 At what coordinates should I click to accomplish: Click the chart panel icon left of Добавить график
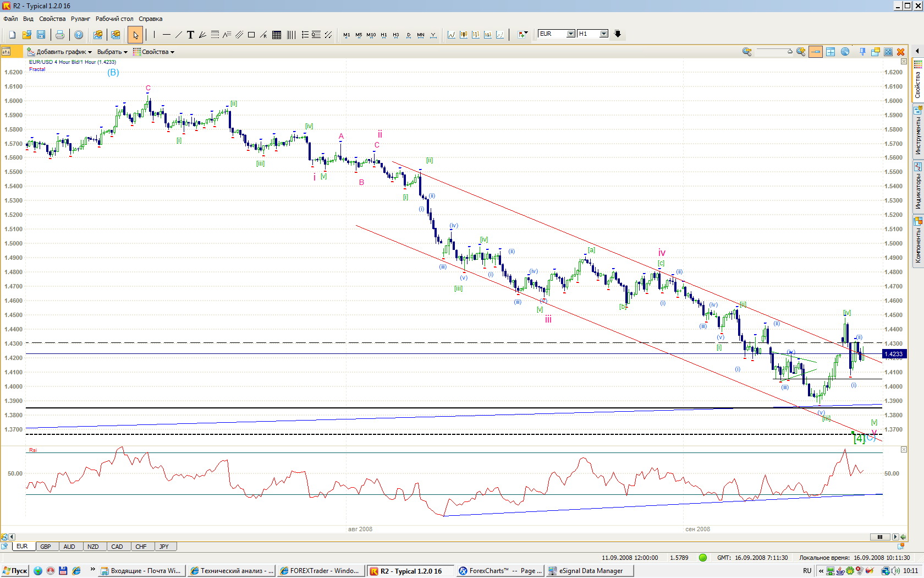7,52
